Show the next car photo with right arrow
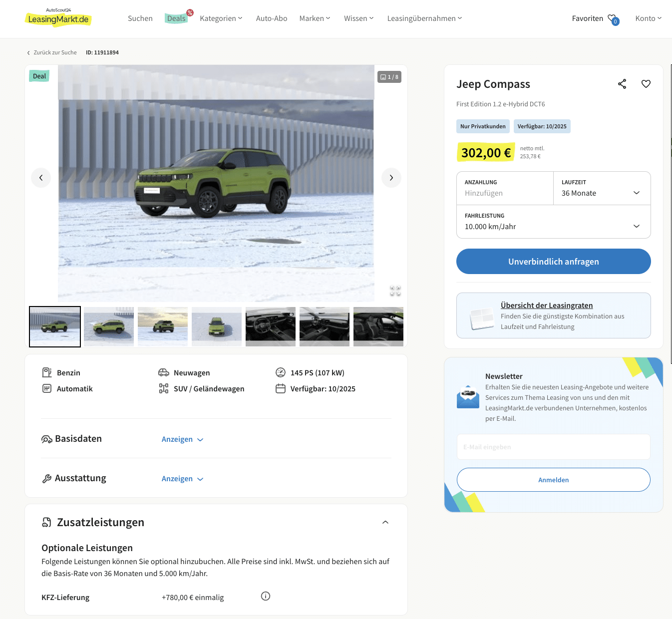The height and width of the screenshot is (619, 672). pos(391,178)
